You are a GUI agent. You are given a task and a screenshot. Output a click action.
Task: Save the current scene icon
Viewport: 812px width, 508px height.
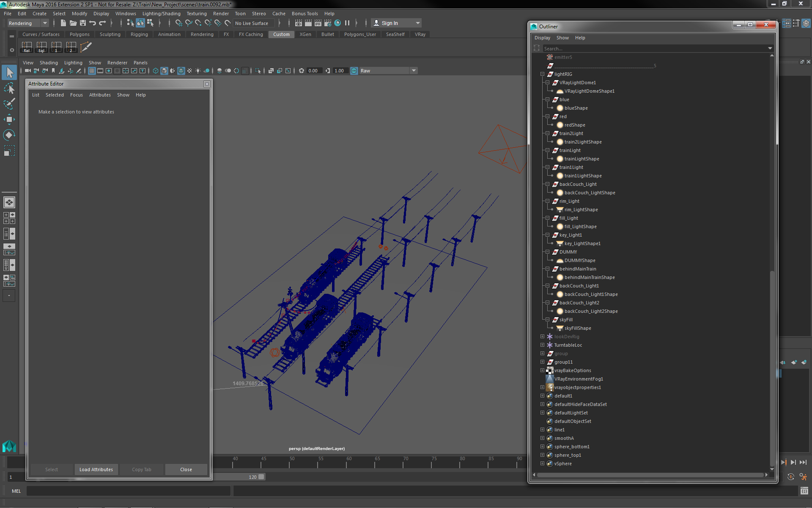[83, 23]
